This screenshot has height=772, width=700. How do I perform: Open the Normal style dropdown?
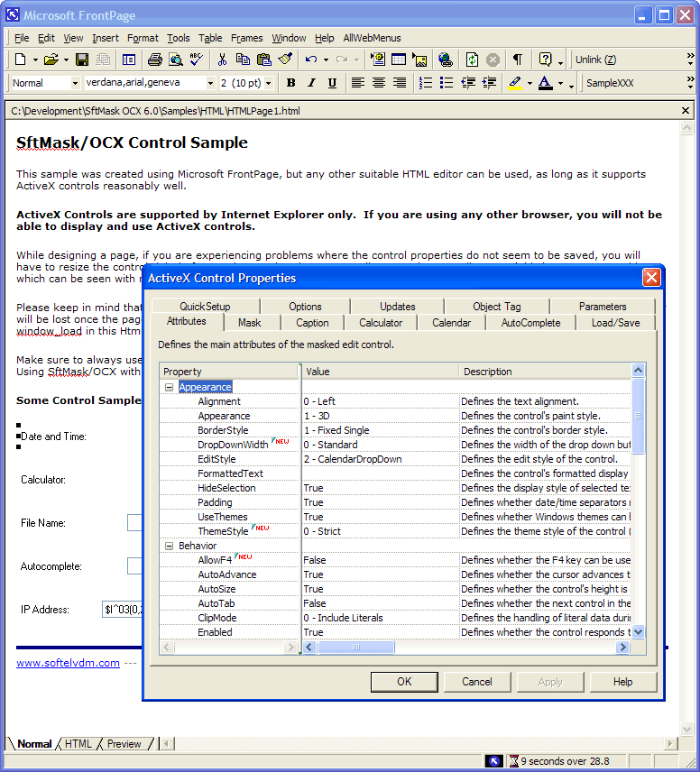point(74,83)
